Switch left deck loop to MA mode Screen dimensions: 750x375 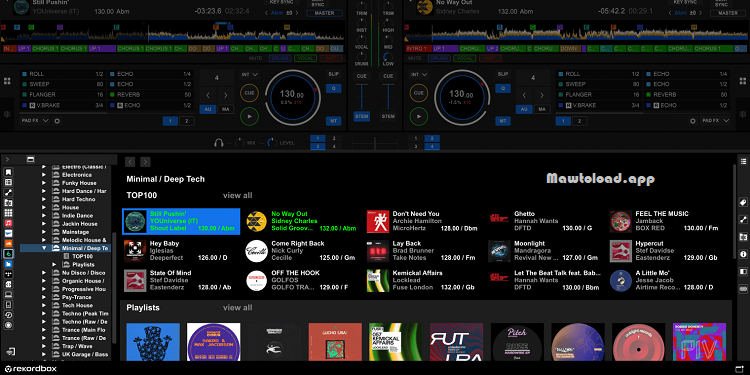click(225, 109)
